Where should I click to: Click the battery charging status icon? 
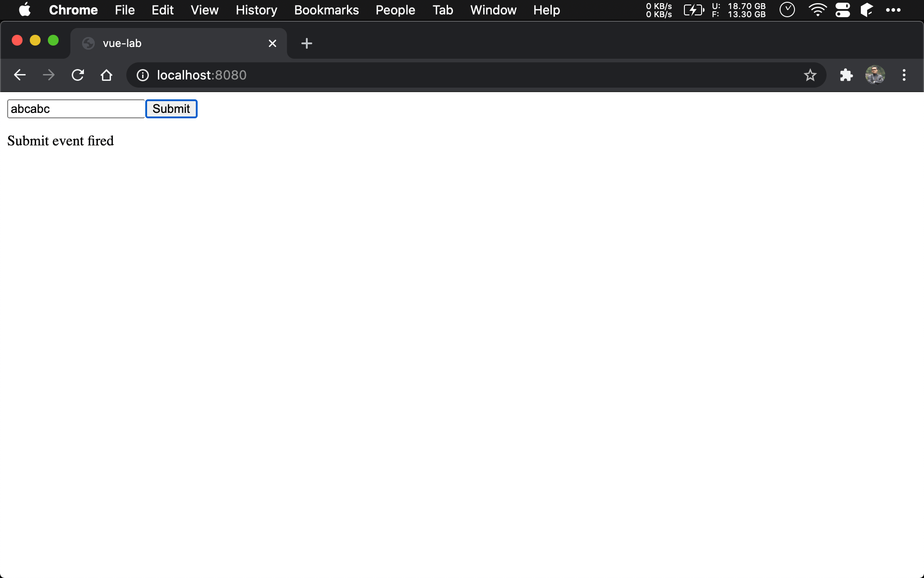click(693, 10)
